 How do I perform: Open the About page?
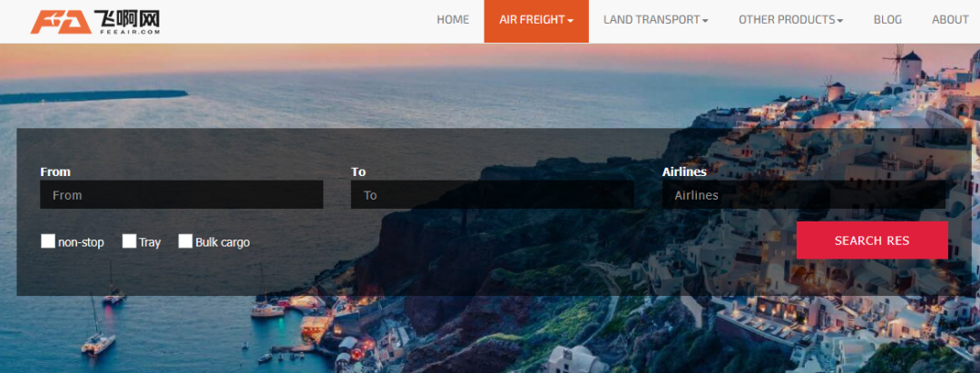(x=950, y=20)
